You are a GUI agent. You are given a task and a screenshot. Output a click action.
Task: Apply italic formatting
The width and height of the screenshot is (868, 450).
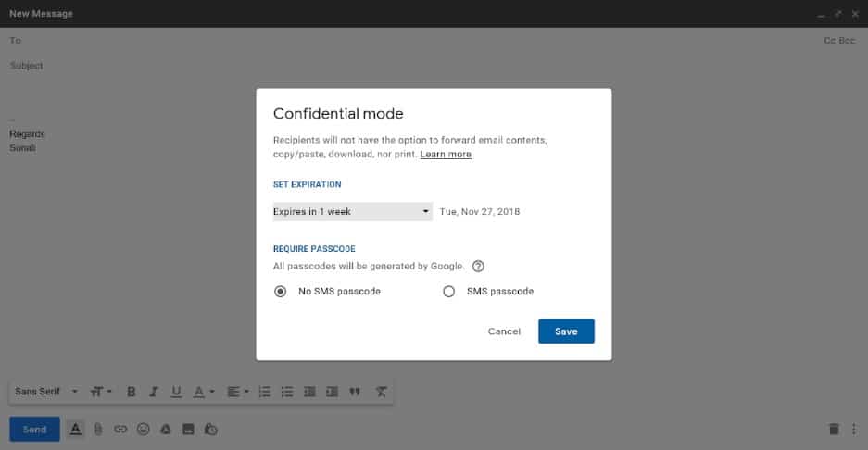point(154,392)
